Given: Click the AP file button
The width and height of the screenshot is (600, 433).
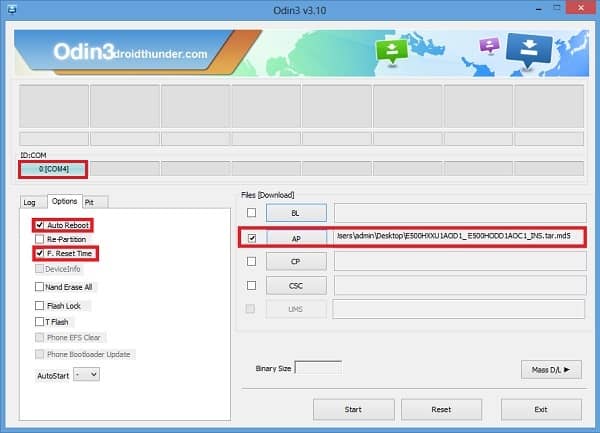Looking at the screenshot, I should [x=297, y=239].
